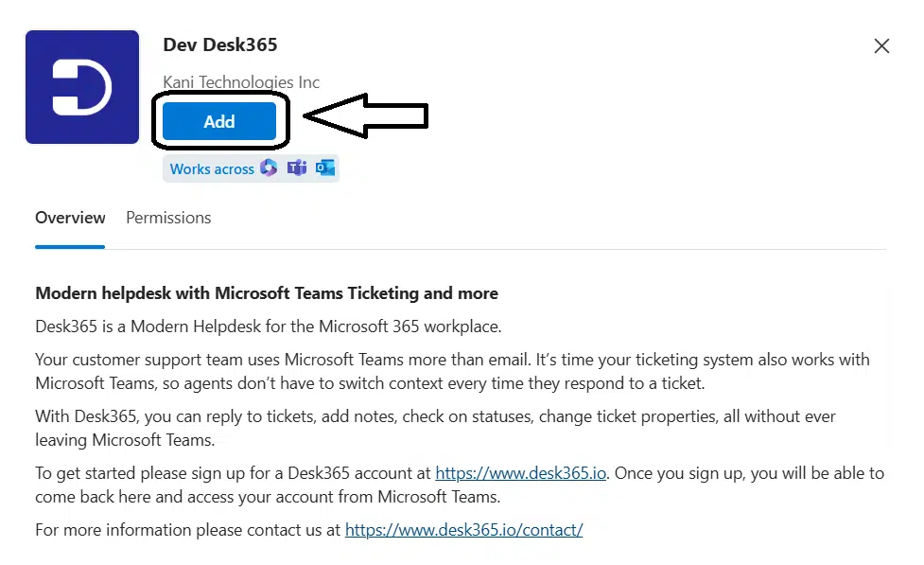
Task: Close the app details dialog
Action: click(x=881, y=46)
